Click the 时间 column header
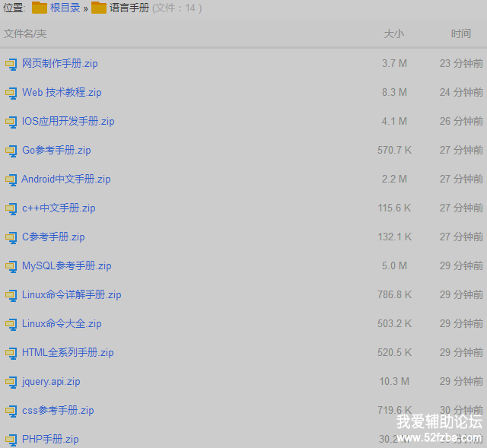 (x=461, y=33)
